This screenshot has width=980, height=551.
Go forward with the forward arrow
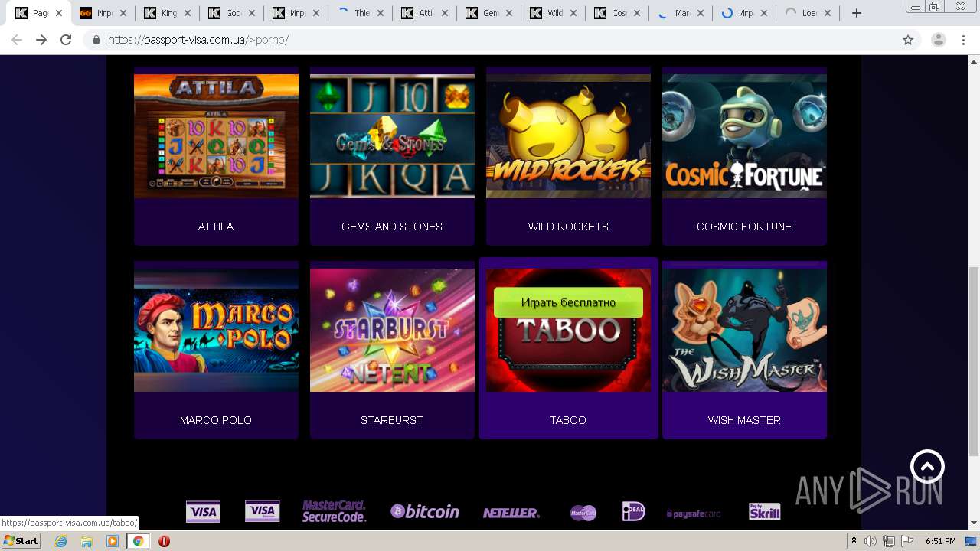[41, 40]
